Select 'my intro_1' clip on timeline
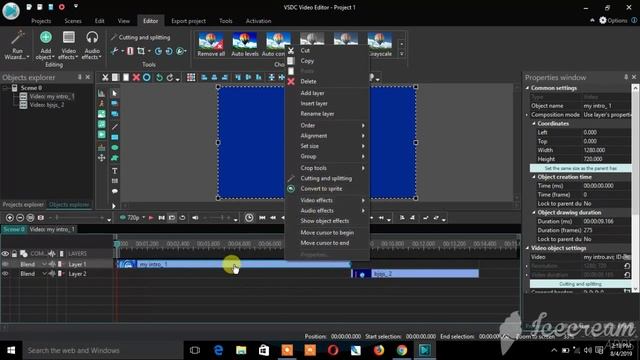 click(233, 264)
